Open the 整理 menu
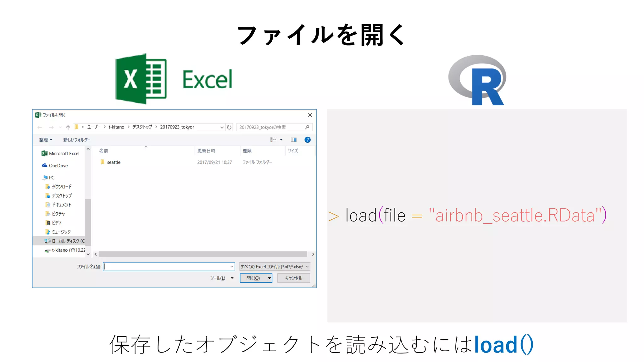644x362 pixels. pyautogui.click(x=46, y=140)
